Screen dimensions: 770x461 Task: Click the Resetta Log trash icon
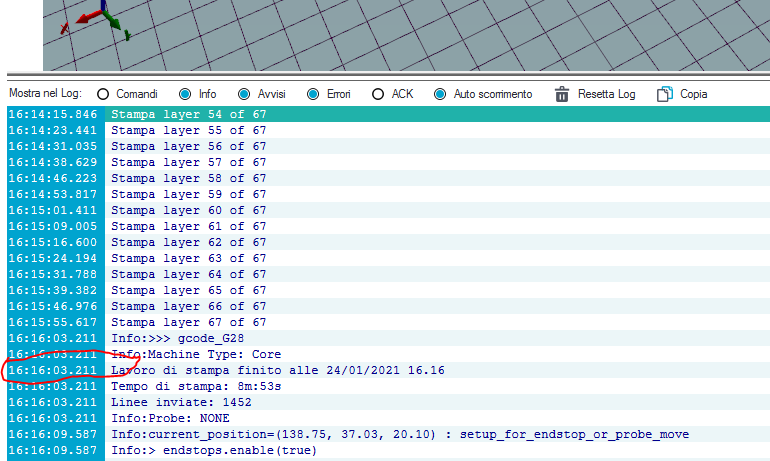(562, 94)
